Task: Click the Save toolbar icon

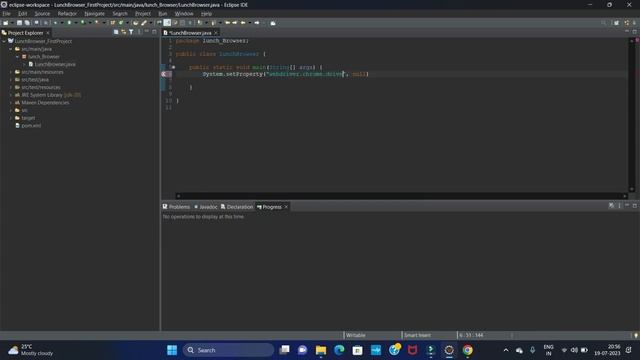Action: point(19,23)
